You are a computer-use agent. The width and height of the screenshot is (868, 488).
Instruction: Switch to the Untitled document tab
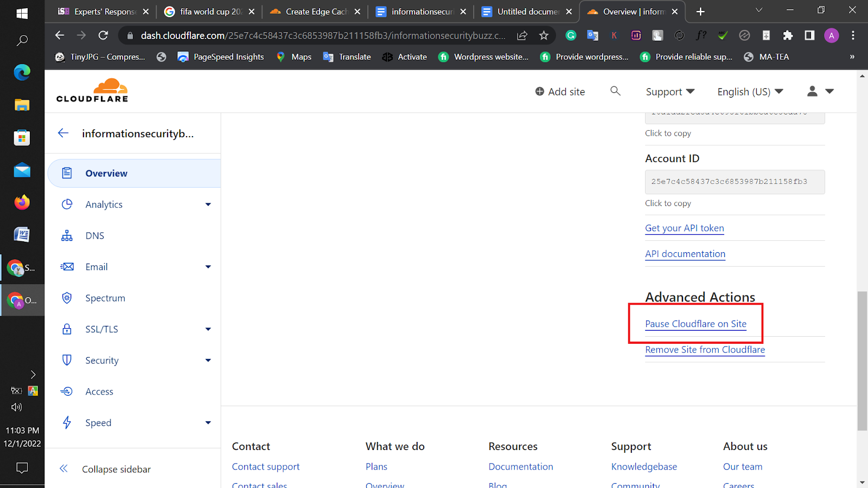[x=526, y=11]
